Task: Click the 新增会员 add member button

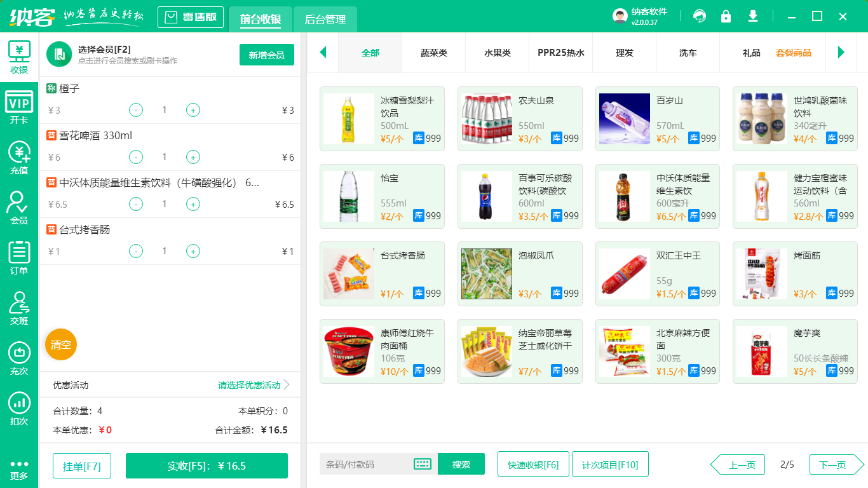Action: tap(266, 55)
